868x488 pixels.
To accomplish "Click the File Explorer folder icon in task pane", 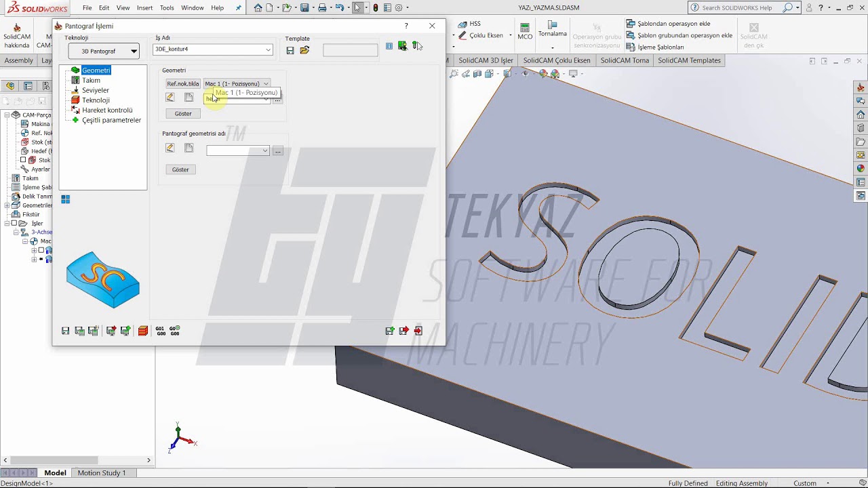I will pos(861,142).
